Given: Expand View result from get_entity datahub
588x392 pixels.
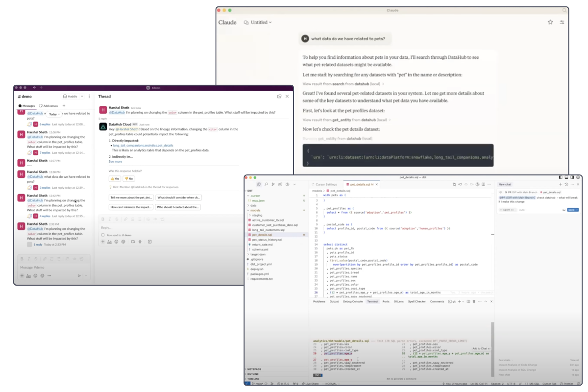Looking at the screenshot, I should [x=346, y=120].
